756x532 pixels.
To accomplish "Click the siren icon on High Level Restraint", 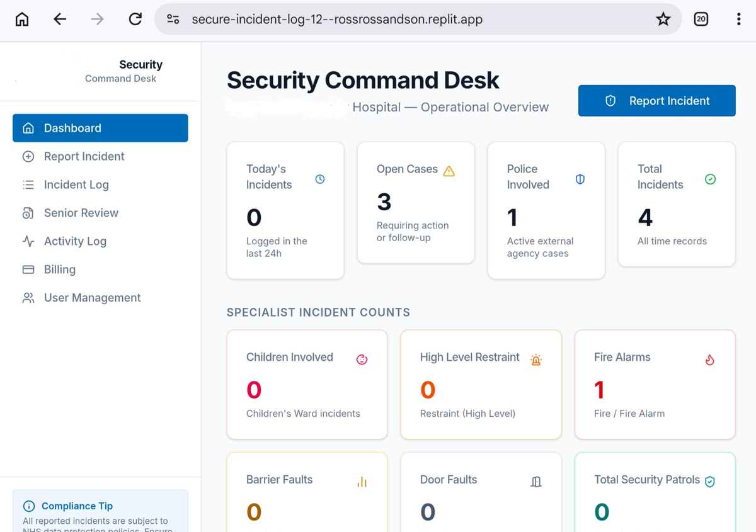I will [x=536, y=360].
